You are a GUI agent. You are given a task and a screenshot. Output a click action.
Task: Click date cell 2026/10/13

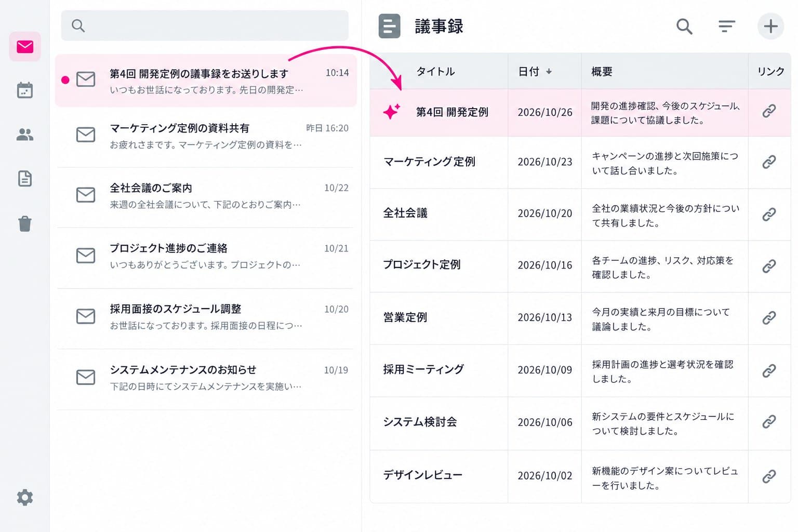coord(544,317)
